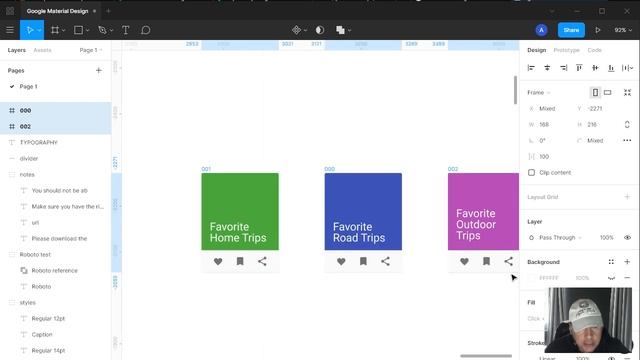
Task: Click resize to fit icon
Action: [627, 93]
